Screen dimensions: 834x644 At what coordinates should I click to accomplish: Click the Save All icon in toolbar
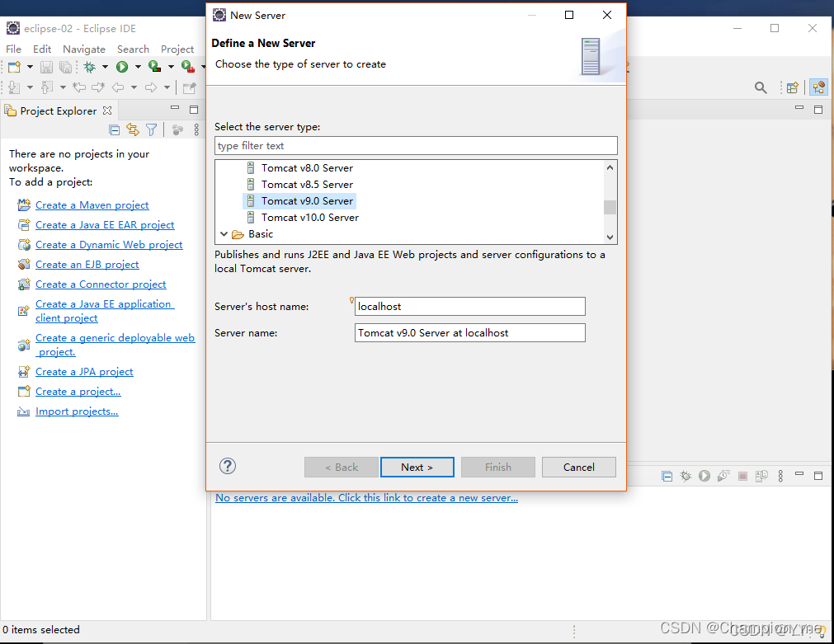point(65,67)
